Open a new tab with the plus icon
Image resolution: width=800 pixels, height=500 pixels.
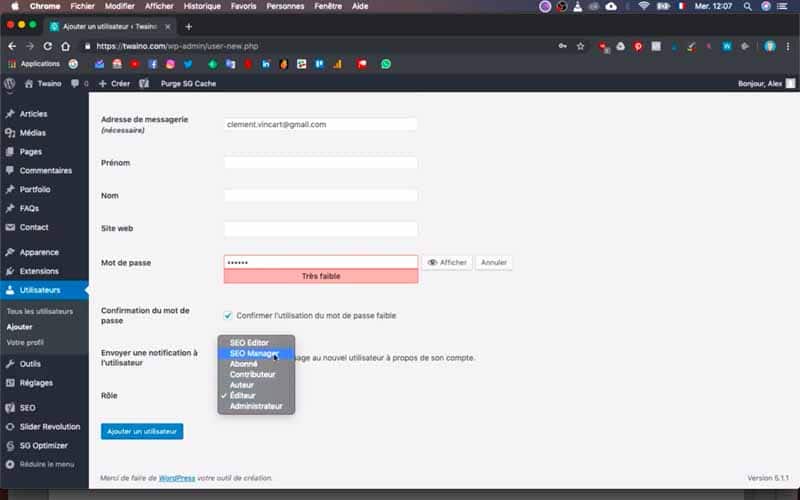tap(189, 27)
